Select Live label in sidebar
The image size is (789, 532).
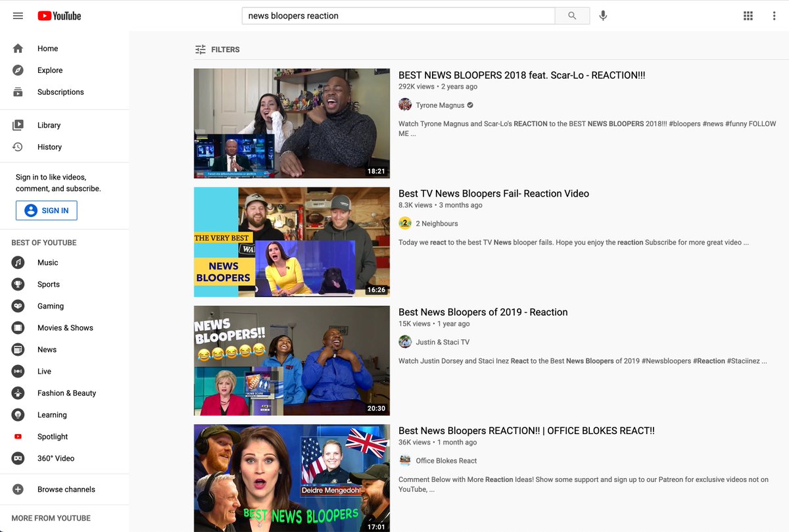44,371
